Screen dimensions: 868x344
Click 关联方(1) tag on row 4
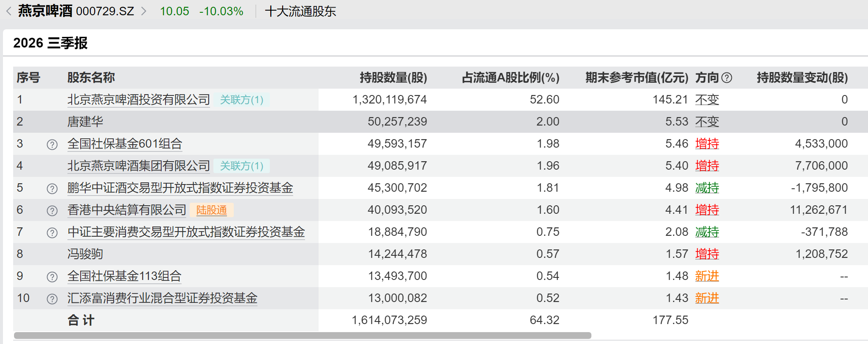[241, 166]
